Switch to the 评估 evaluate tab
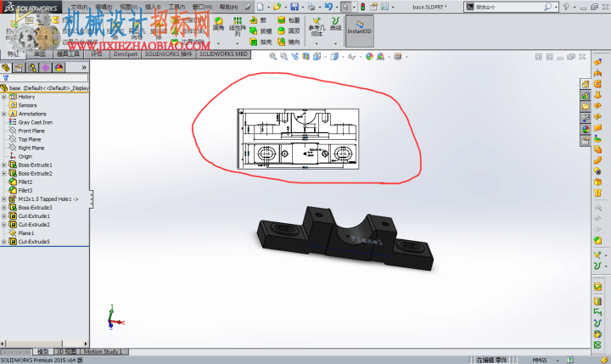Image resolution: width=611 pixels, height=364 pixels. (97, 54)
